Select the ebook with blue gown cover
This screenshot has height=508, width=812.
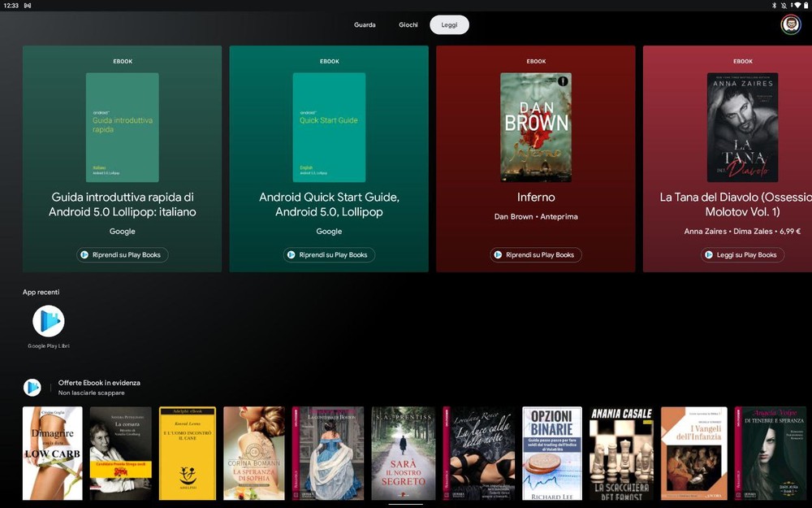pos(328,453)
